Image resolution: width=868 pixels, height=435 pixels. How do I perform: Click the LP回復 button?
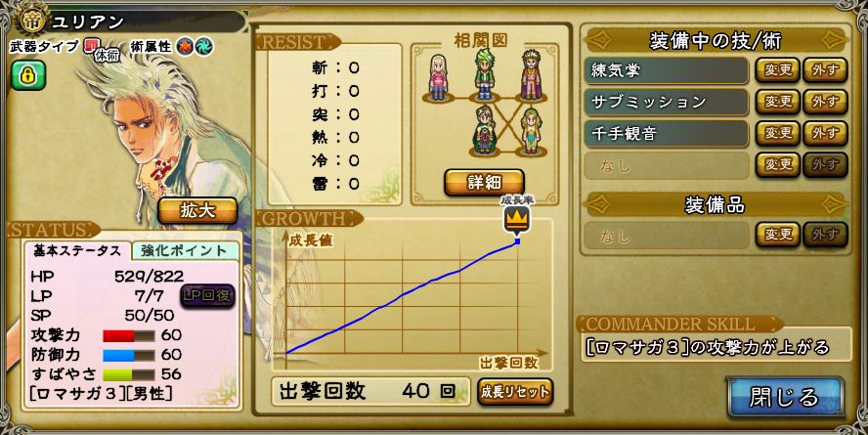pos(207,296)
